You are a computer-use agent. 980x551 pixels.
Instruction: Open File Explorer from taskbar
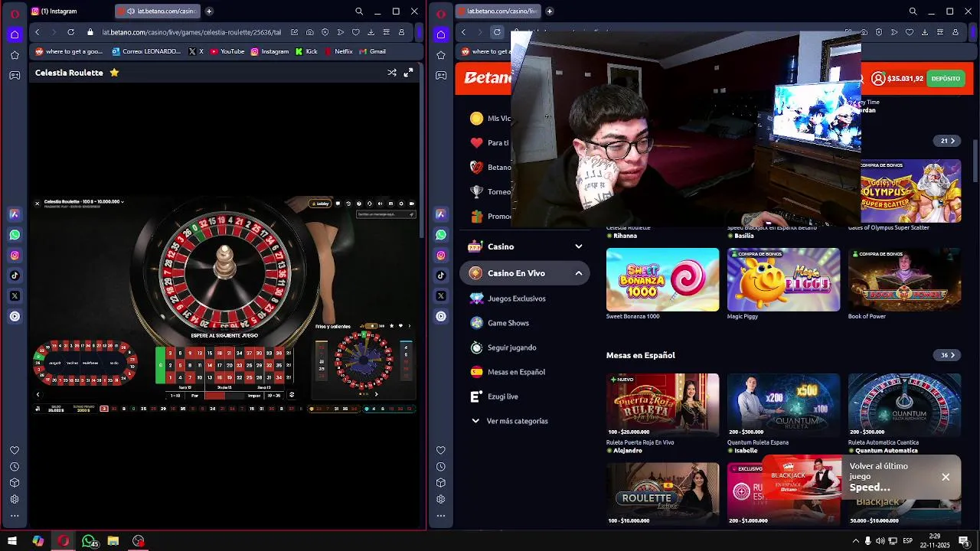click(x=113, y=541)
